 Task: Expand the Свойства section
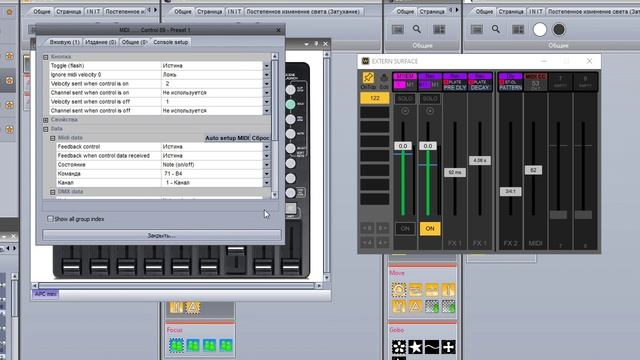click(x=46, y=120)
